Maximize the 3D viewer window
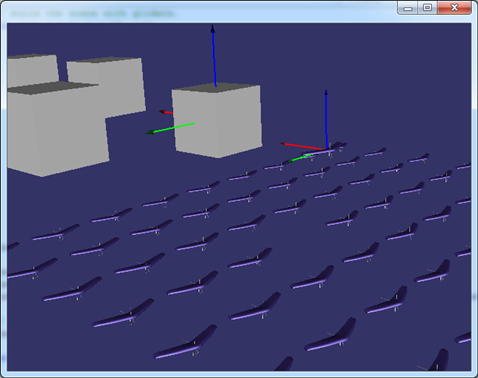Viewport: 478px width, 378px height. [x=427, y=8]
